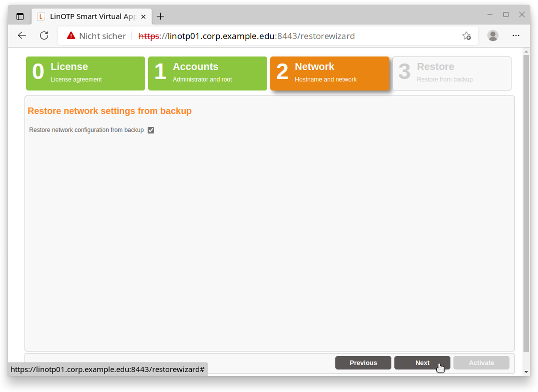This screenshot has width=538, height=392.
Task: Select step 2 Network
Action: [x=330, y=73]
